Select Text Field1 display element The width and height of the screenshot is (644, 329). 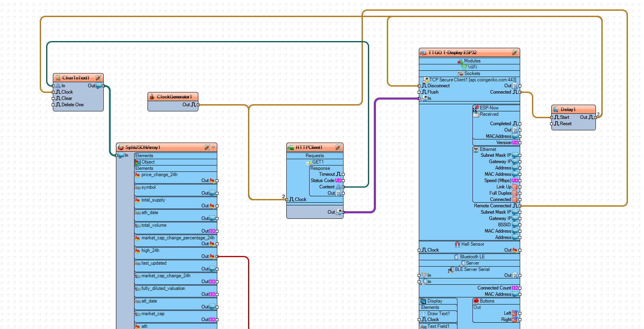tap(439, 326)
